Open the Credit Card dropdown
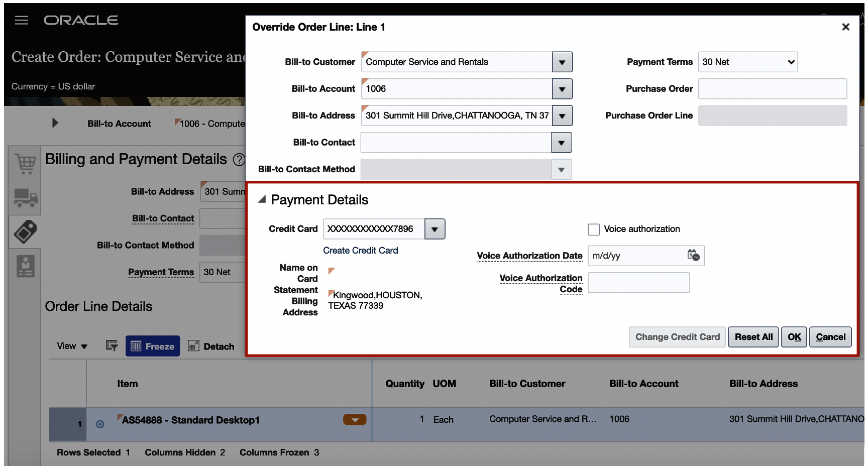Screen dimensions: 868x470 [x=435, y=229]
